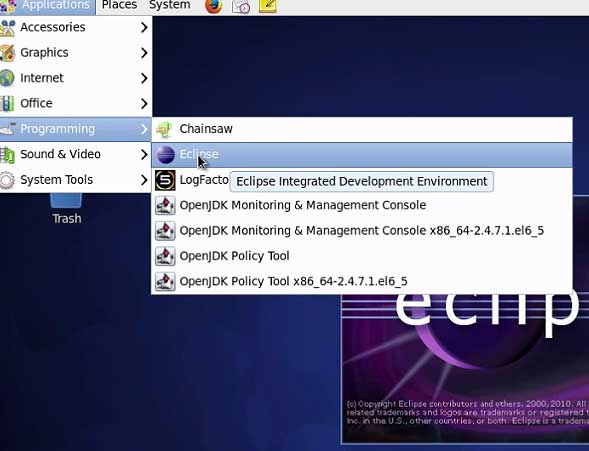589x451 pixels.
Task: Click the LogFactor application icon
Action: (165, 180)
